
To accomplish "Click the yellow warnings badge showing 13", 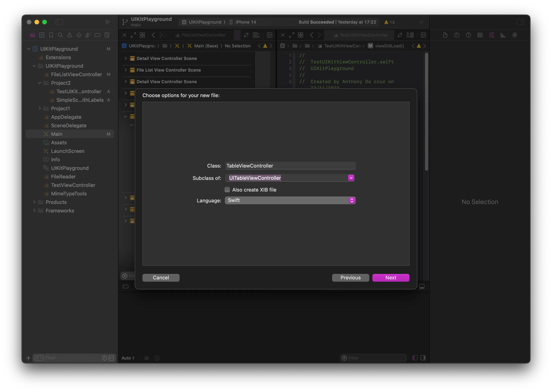I will (389, 22).
